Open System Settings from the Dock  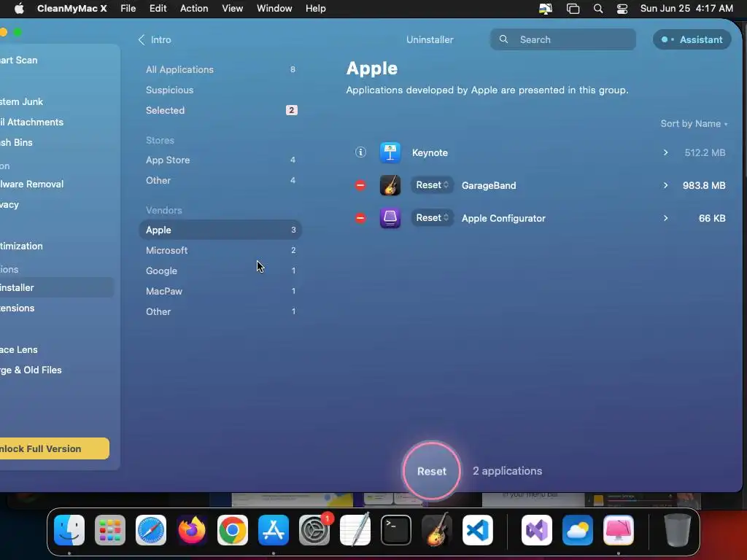click(314, 530)
